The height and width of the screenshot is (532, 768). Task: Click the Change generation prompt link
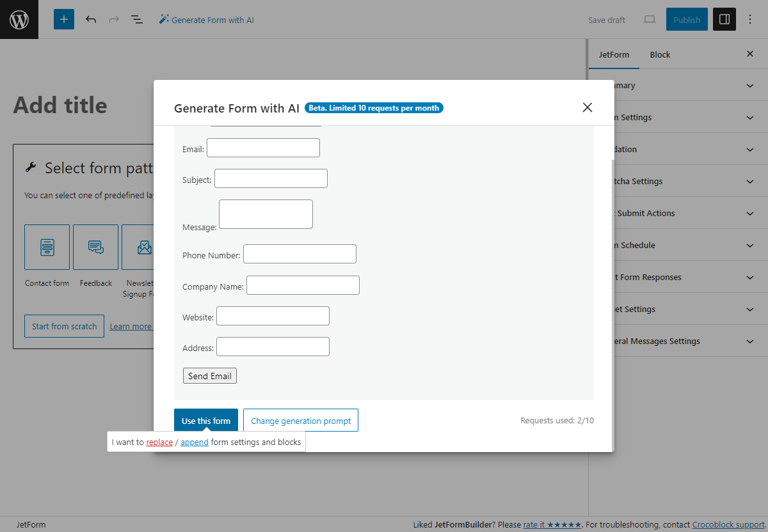point(300,420)
